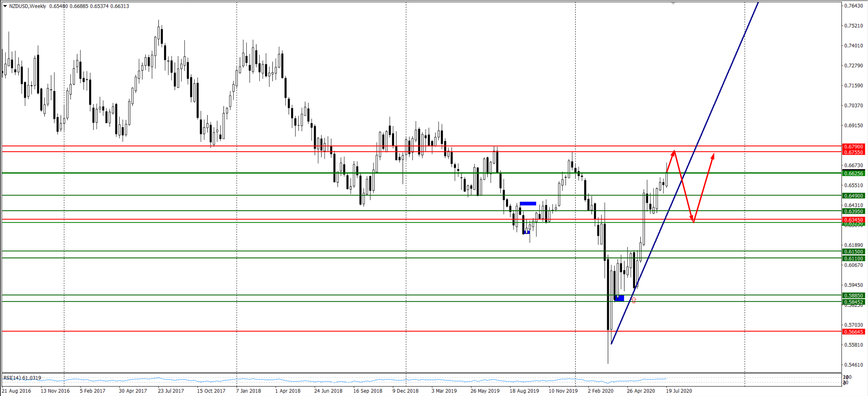Screen dimensions: 868x396
Task: Click the 2 Feb 2020 date label
Action: tap(600, 391)
